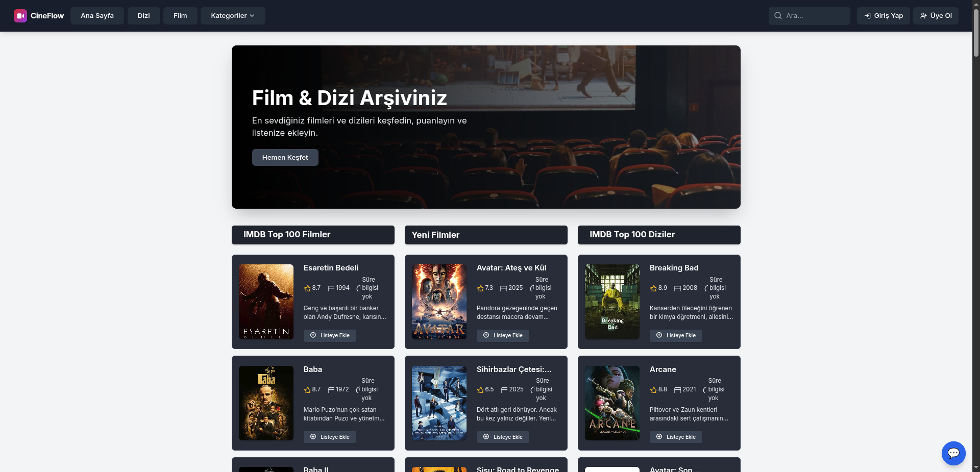The width and height of the screenshot is (980, 472).
Task: Click the Hemen Keşfet button
Action: [285, 157]
